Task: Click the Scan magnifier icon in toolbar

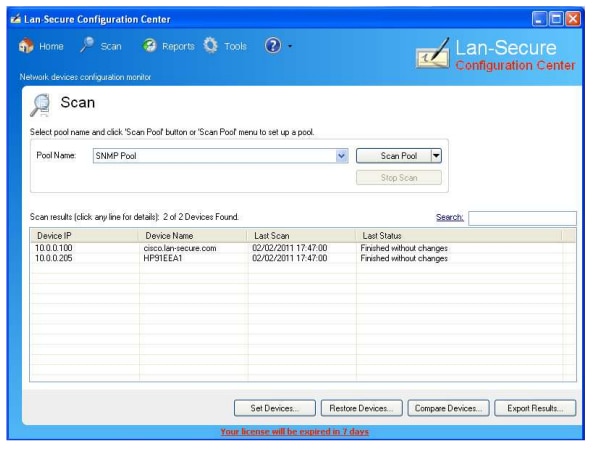Action: pyautogui.click(x=87, y=45)
